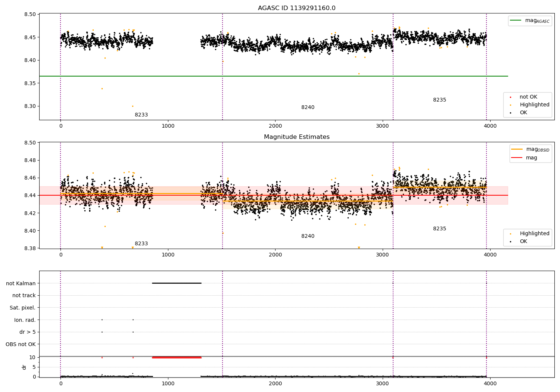
Task: Select "Highlighted" legend entry in AGASC ID plot
Action: point(535,105)
